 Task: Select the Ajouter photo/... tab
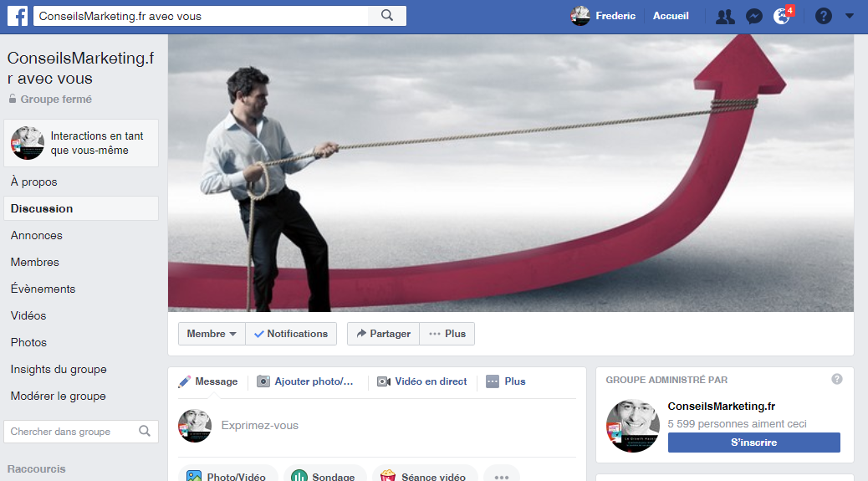(305, 381)
